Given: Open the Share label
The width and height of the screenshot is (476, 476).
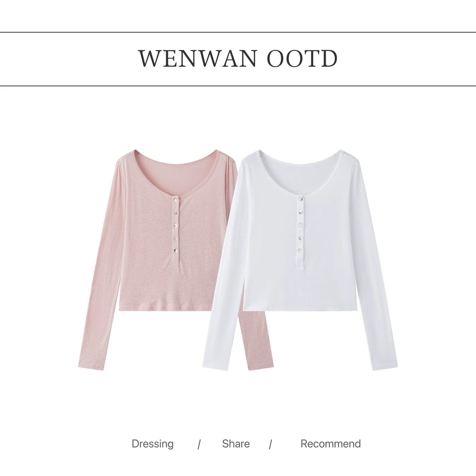Looking at the screenshot, I should point(235,443).
